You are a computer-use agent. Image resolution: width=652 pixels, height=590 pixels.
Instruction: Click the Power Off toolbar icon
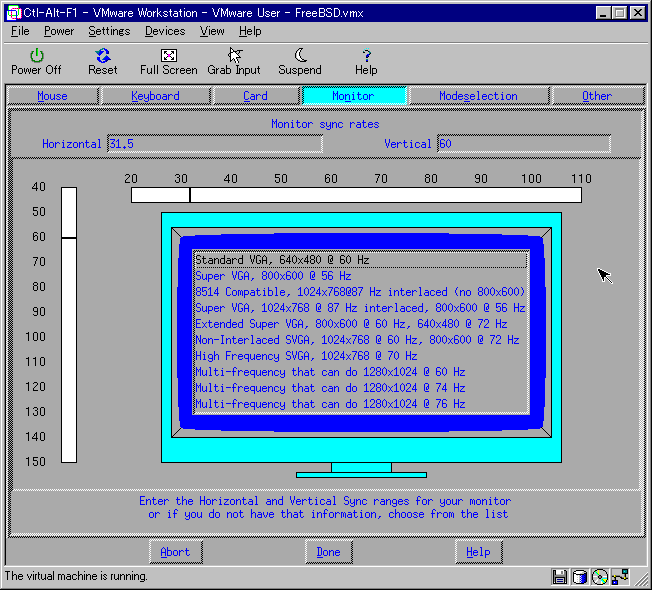click(x=37, y=55)
